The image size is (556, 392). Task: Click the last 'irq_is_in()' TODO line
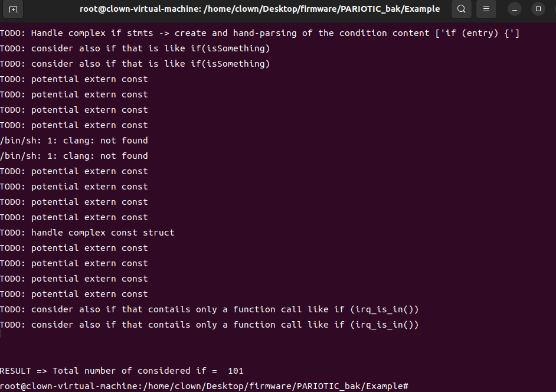coord(209,325)
